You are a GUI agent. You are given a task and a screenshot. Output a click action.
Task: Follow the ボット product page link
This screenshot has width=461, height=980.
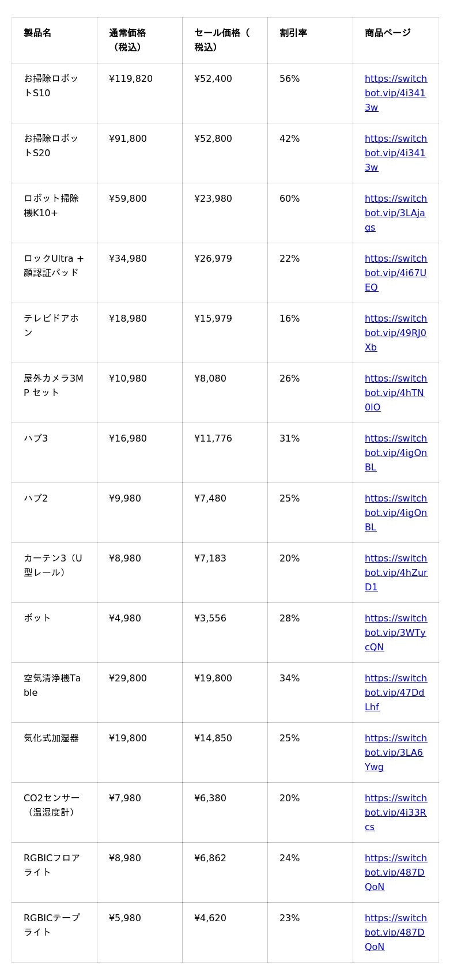pyautogui.click(x=395, y=632)
